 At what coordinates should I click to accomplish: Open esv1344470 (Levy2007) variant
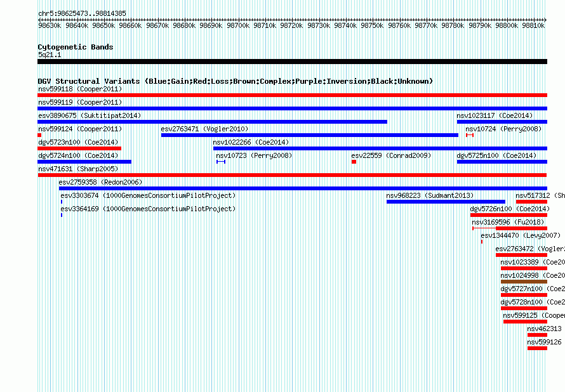click(x=521, y=235)
